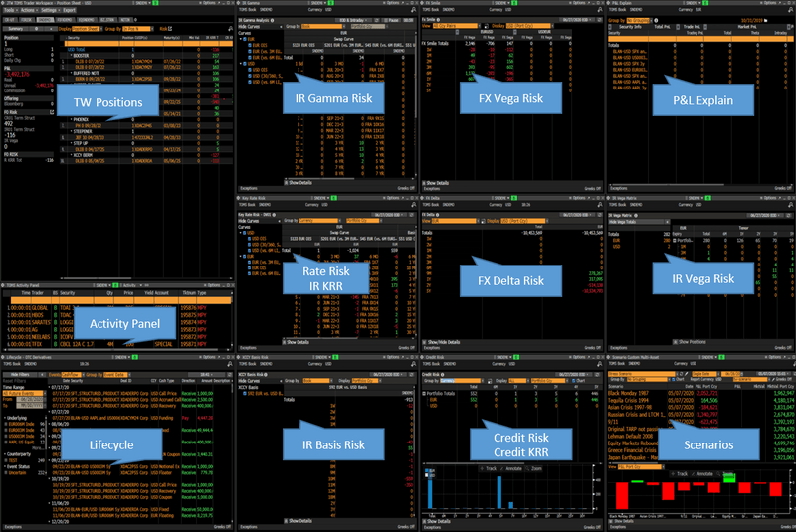The height and width of the screenshot is (532, 796).
Task: Open the Tools menu in TOMS workspace
Action: [x=8, y=11]
